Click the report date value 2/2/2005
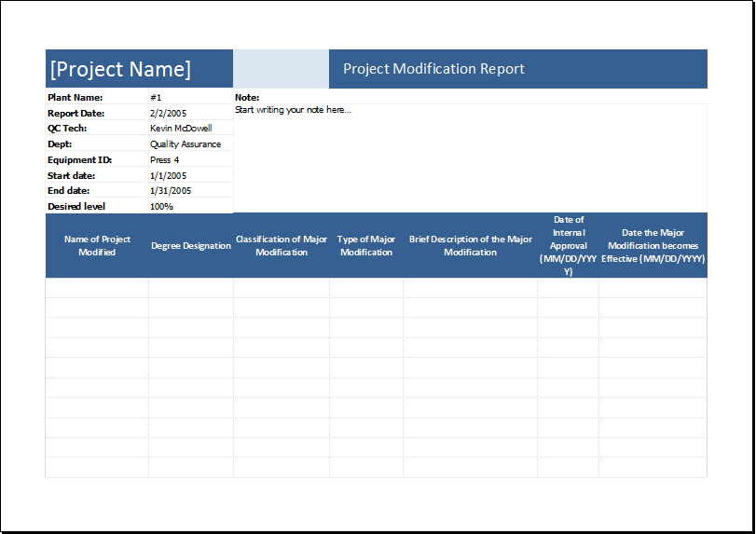The height and width of the screenshot is (534, 756). (x=169, y=114)
